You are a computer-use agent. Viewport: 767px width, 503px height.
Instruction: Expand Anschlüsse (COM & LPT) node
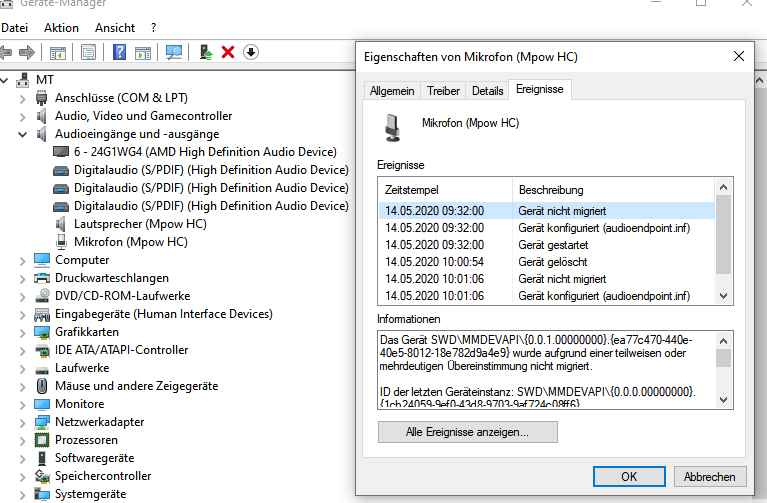(23, 99)
